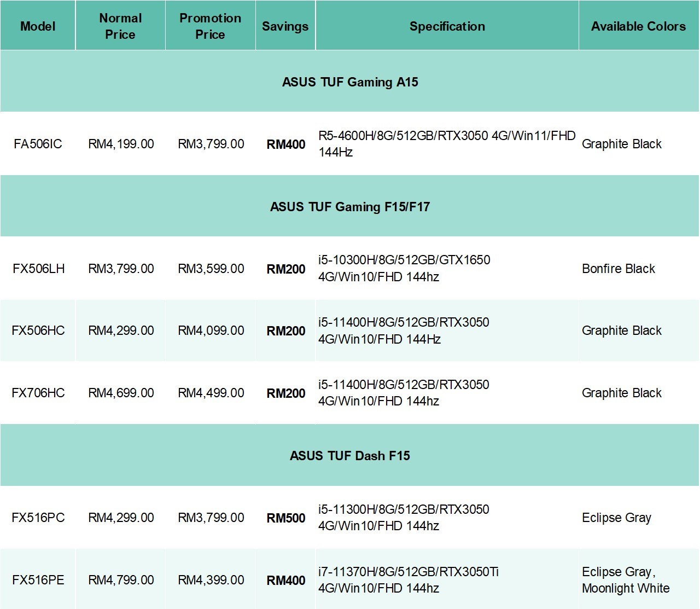700x609 pixels.
Task: Click the "Specification" column header
Action: 447,26
